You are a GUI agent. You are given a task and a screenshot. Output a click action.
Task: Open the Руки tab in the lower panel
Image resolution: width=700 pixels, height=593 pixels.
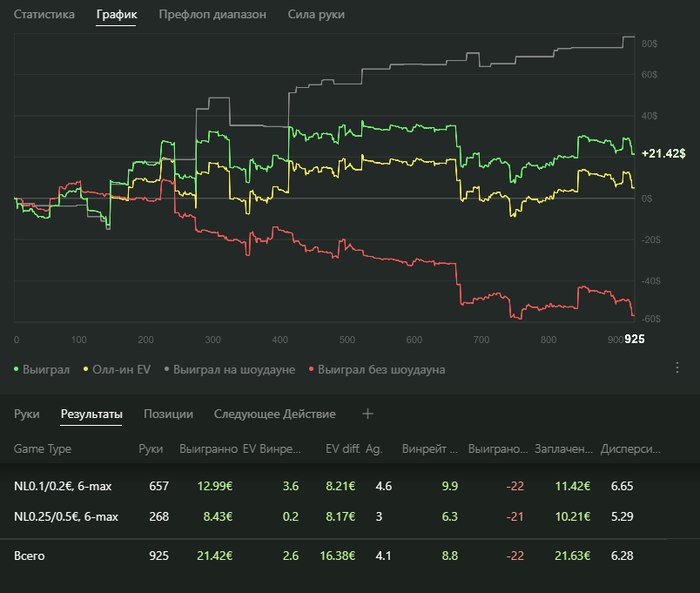tap(27, 413)
